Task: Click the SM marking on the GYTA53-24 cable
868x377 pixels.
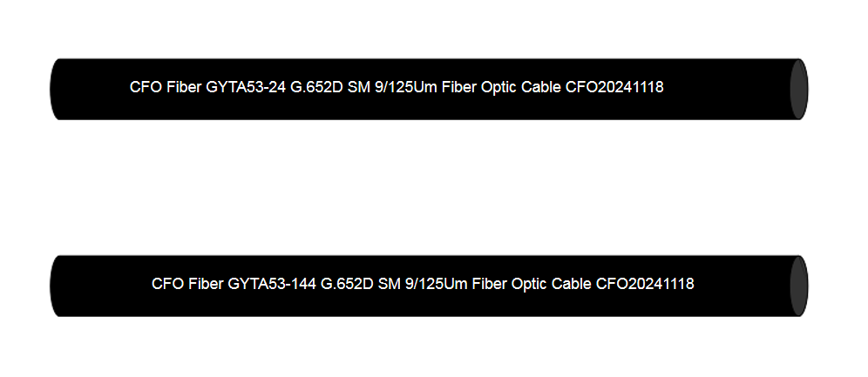Action: point(358,87)
